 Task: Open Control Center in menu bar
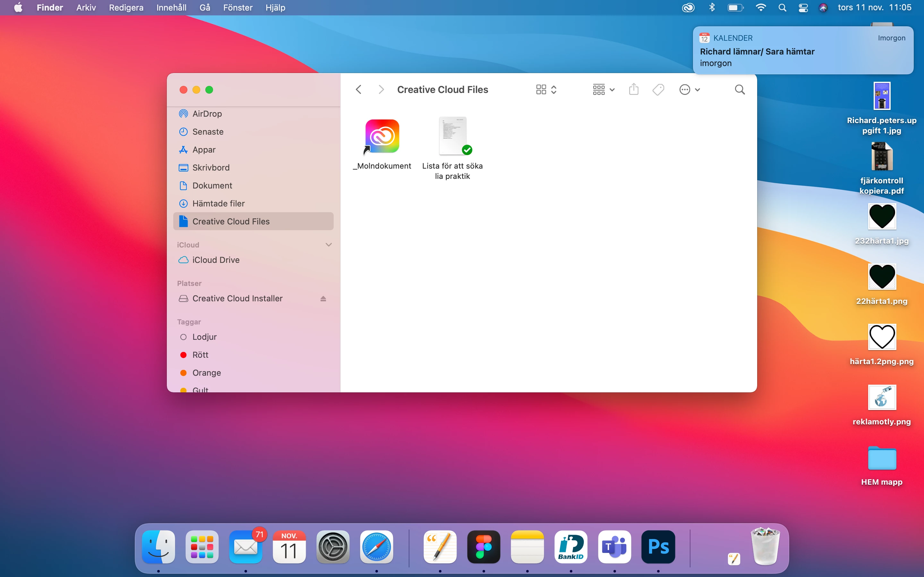(x=803, y=8)
